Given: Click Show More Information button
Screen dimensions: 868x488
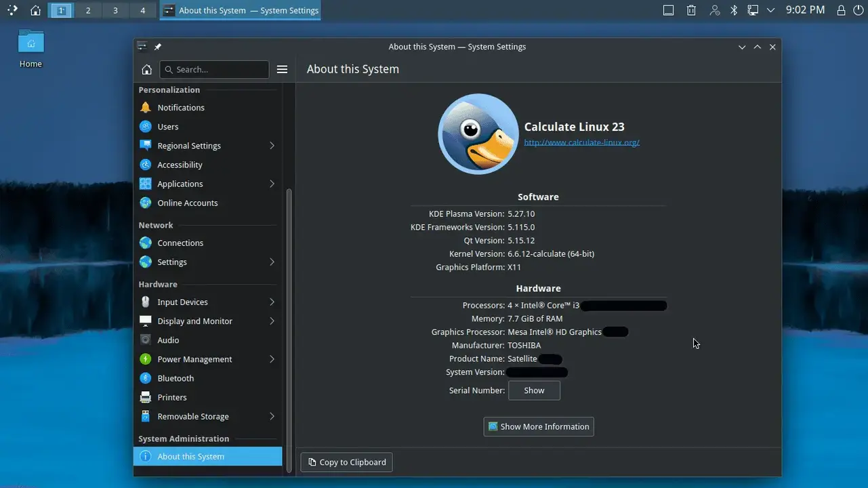Looking at the screenshot, I should (x=539, y=426).
